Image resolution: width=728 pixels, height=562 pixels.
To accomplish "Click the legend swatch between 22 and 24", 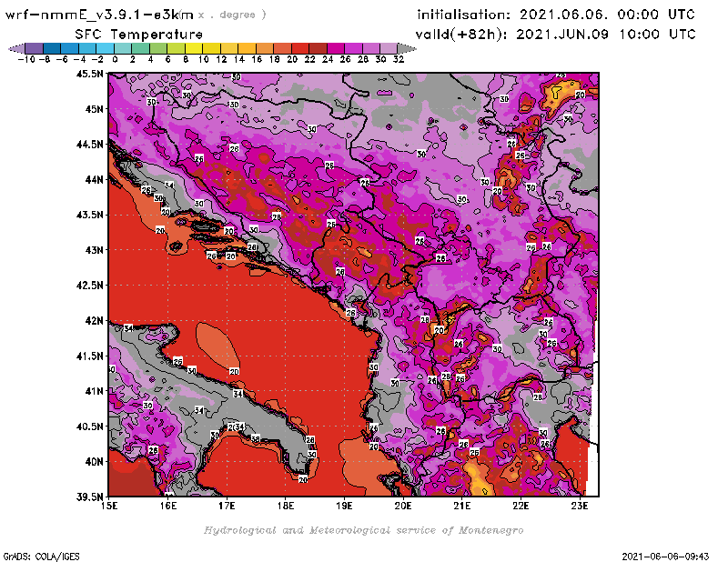I will click(318, 48).
